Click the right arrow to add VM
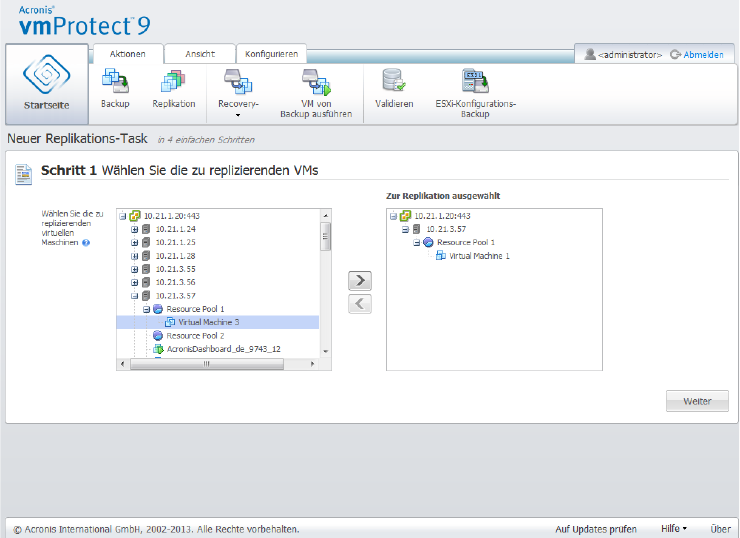 (360, 281)
